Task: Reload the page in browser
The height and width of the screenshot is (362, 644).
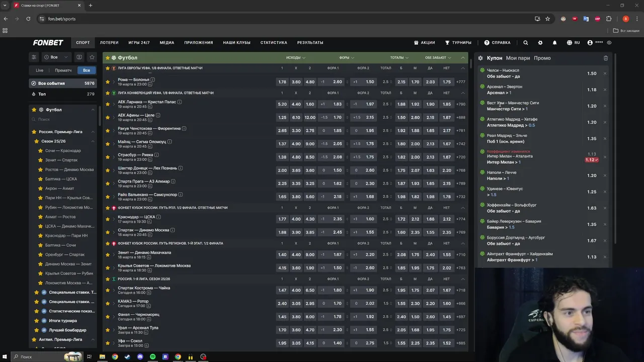Action: click(28, 19)
